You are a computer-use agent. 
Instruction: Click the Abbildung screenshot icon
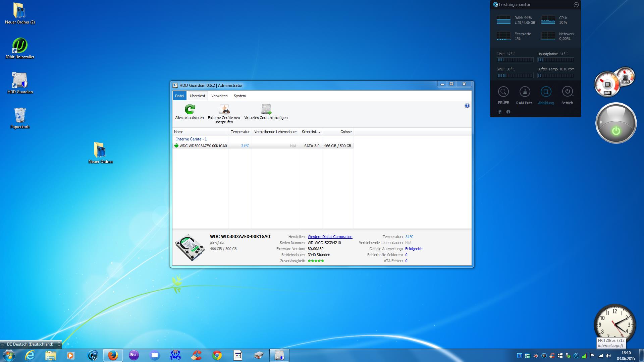pyautogui.click(x=546, y=92)
